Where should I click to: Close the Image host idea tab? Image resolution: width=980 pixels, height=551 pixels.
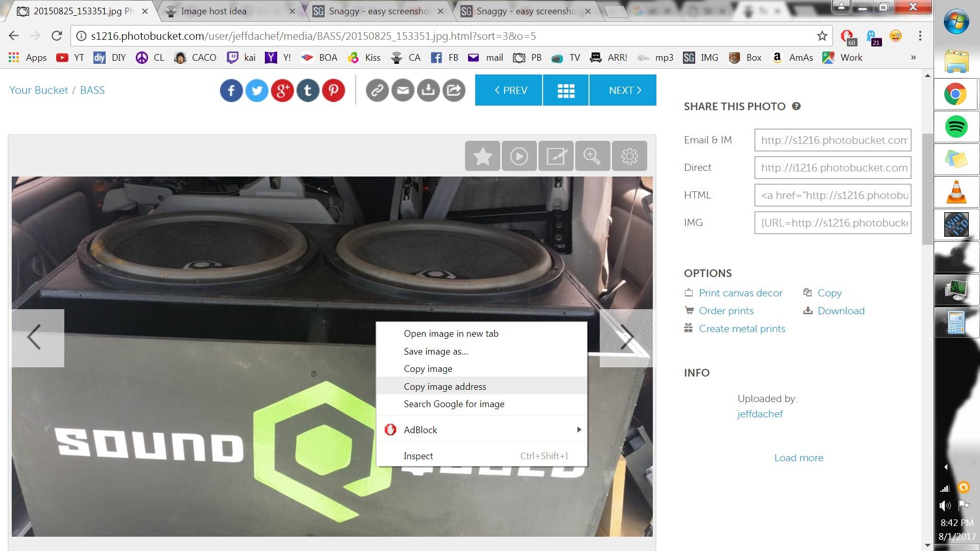pyautogui.click(x=292, y=11)
